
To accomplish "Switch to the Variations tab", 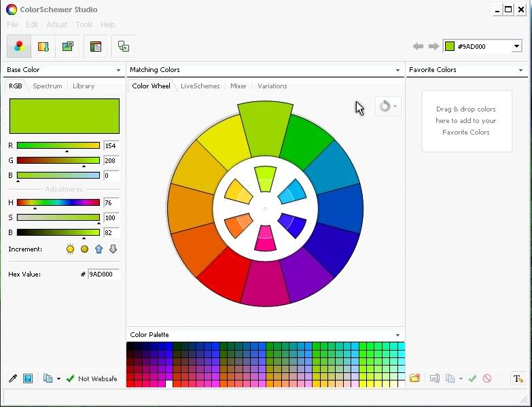I will 272,86.
